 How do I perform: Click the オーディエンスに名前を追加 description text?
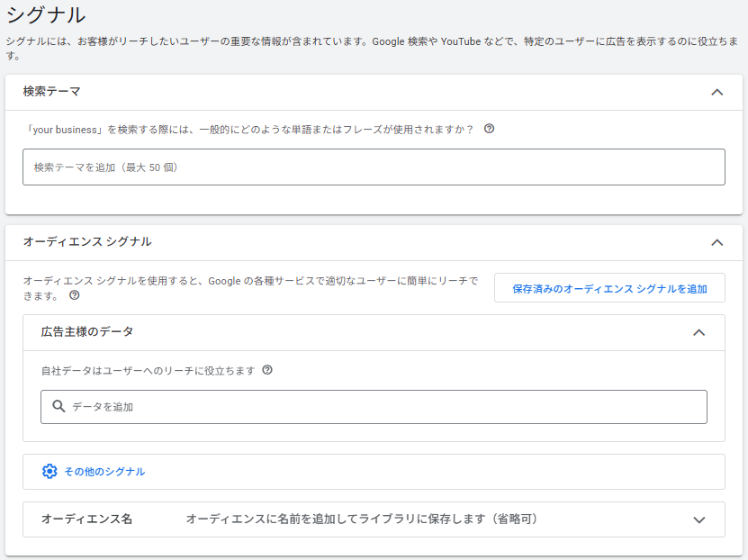click(362, 519)
